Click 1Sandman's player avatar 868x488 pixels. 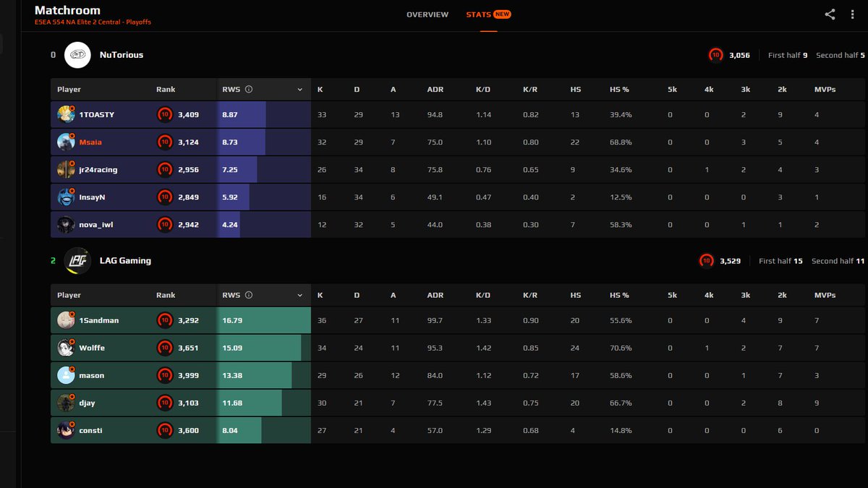[66, 320]
